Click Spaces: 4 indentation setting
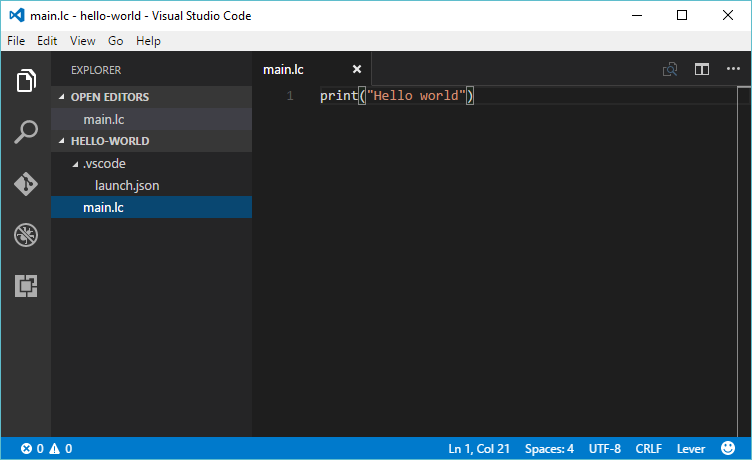752x460 pixels. (549, 449)
